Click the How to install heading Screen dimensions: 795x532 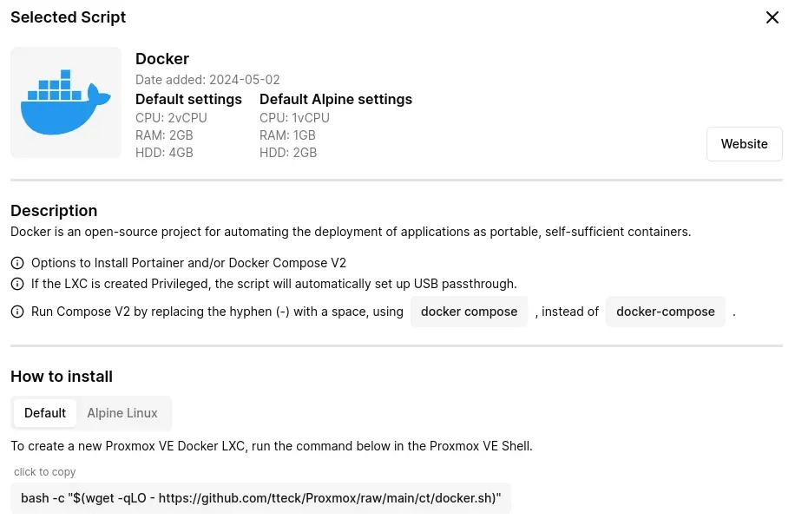coord(62,376)
